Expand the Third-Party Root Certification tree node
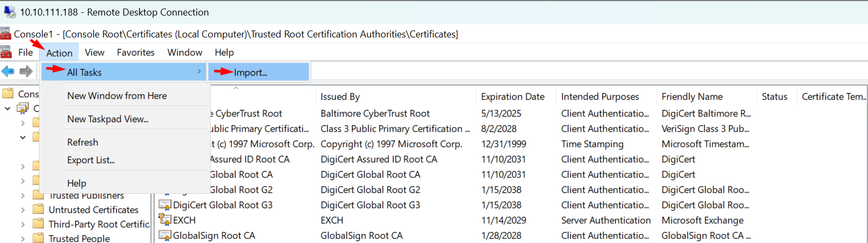This screenshot has width=868, height=243. (x=22, y=224)
